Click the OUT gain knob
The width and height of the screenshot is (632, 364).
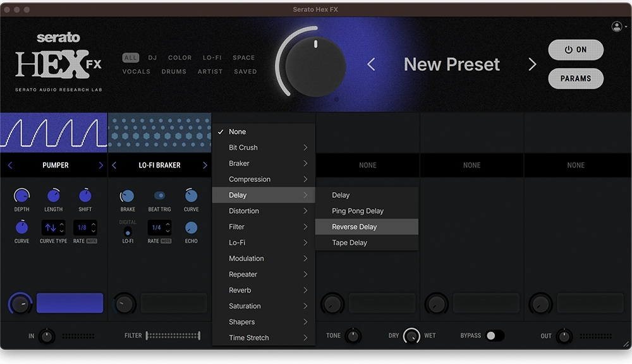click(x=564, y=336)
